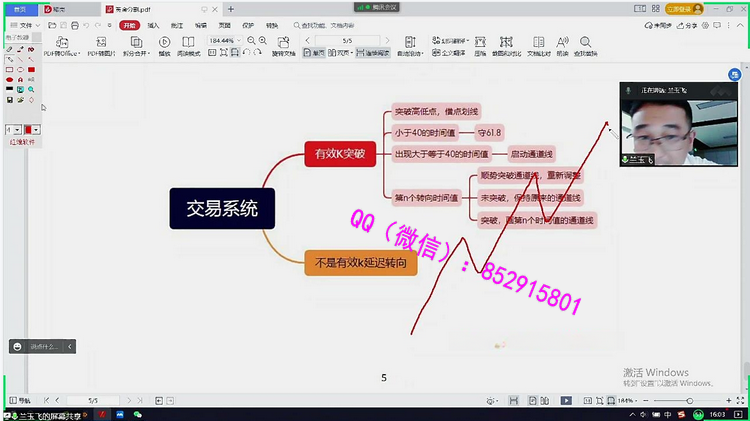Open the 保护 ribbon tab
Image resolution: width=750 pixels, height=421 pixels.
pyautogui.click(x=248, y=24)
